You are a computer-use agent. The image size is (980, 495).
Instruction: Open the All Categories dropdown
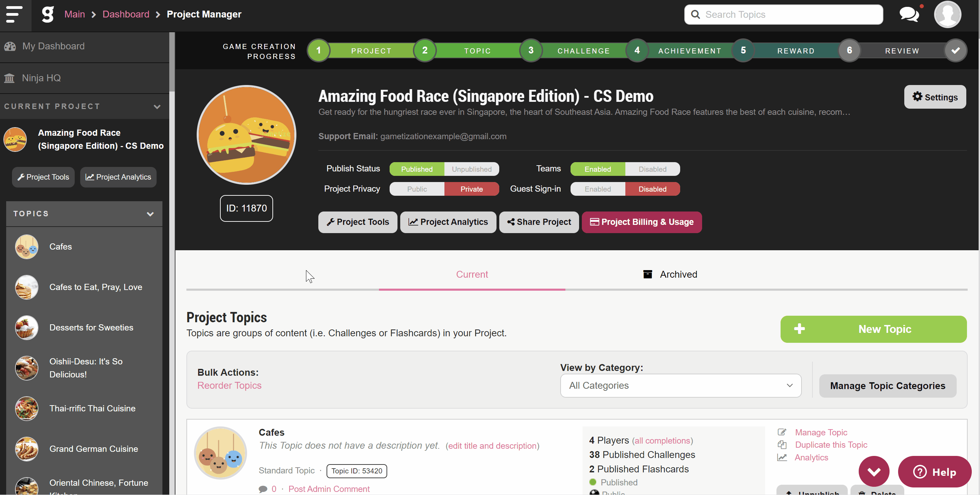[681, 385]
